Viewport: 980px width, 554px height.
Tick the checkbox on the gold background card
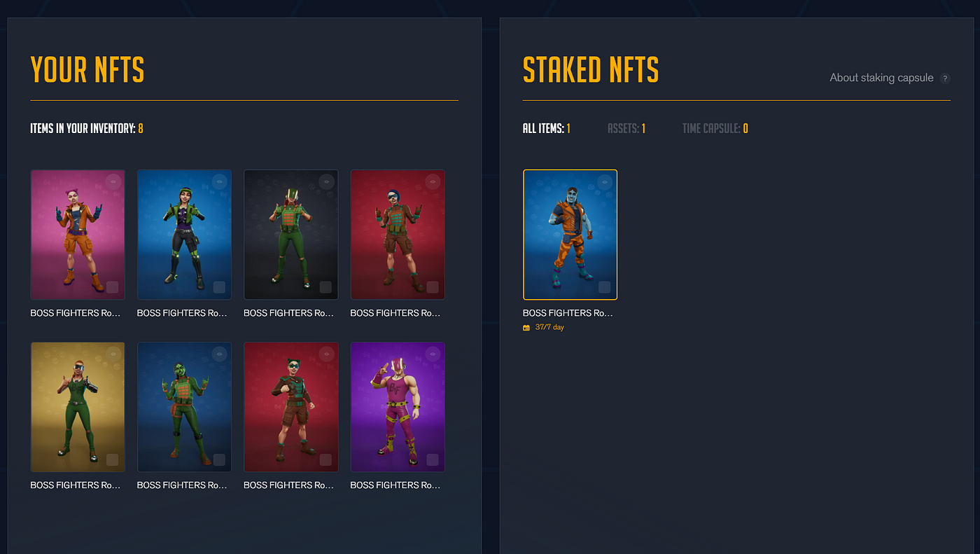[x=113, y=459]
